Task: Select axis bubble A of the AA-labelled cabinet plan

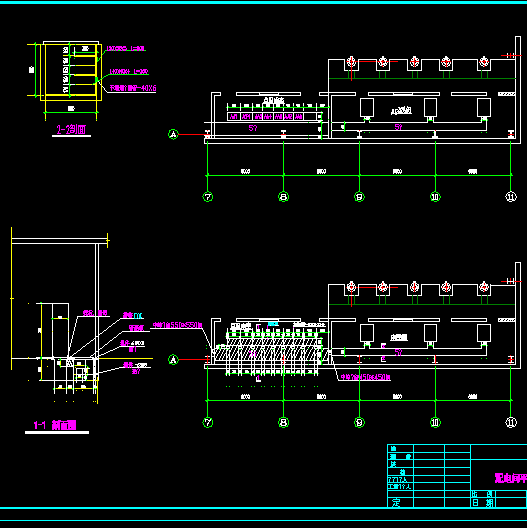Action: point(173,134)
